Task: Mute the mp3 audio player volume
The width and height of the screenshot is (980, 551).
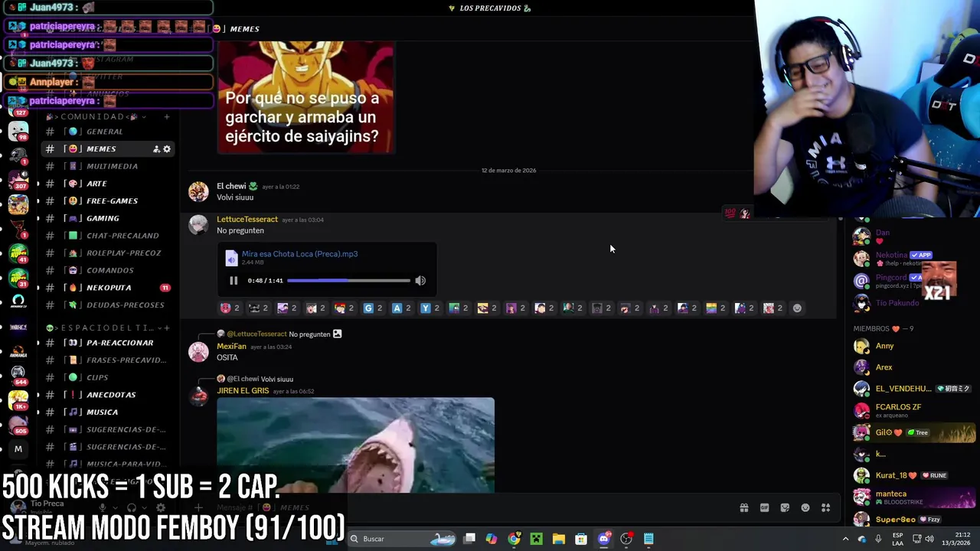Action: [420, 281]
